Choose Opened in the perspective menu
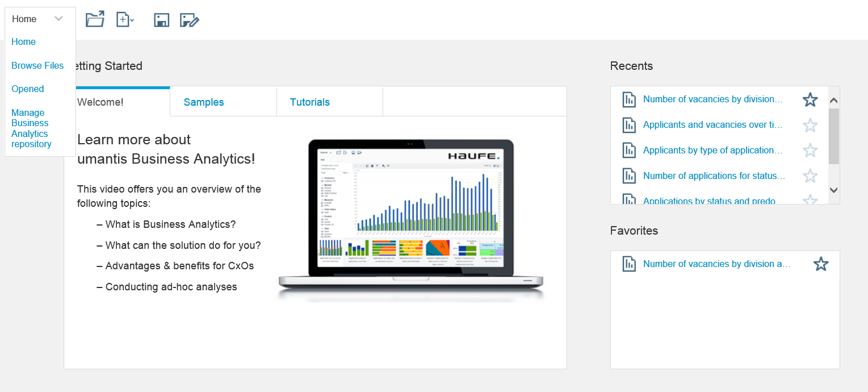This screenshot has height=392, width=868. [x=28, y=89]
